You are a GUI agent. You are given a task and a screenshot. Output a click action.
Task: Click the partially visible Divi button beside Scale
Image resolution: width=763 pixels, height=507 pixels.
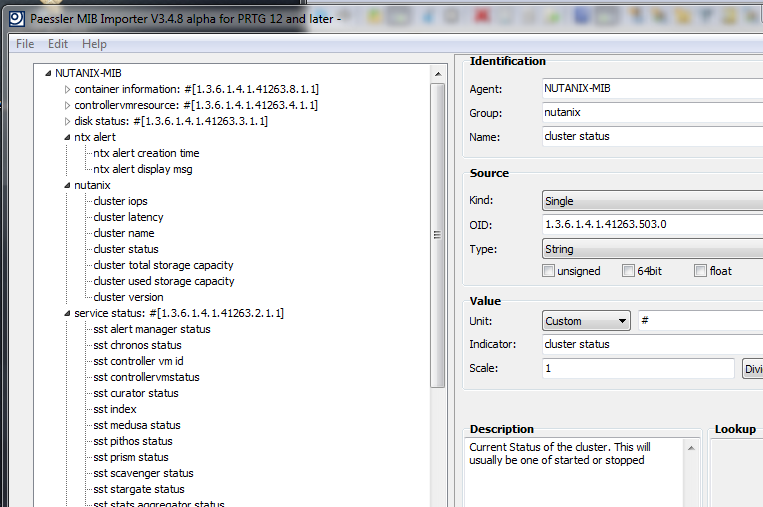click(x=752, y=369)
